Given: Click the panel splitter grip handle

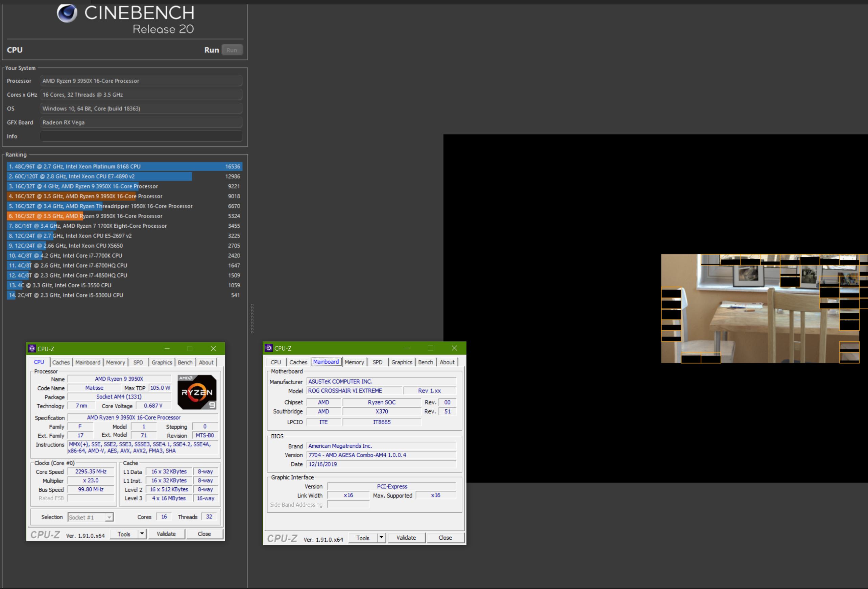Looking at the screenshot, I should 252,318.
